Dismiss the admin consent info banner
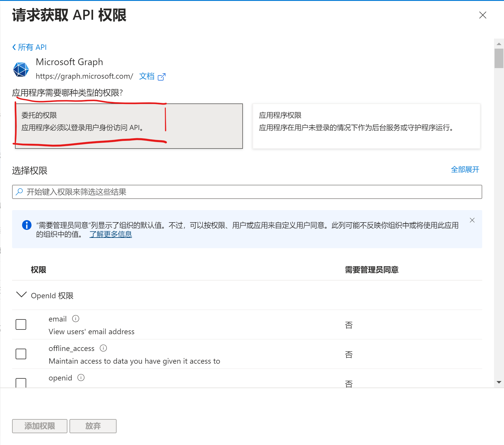The height and width of the screenshot is (445, 504). (x=472, y=220)
